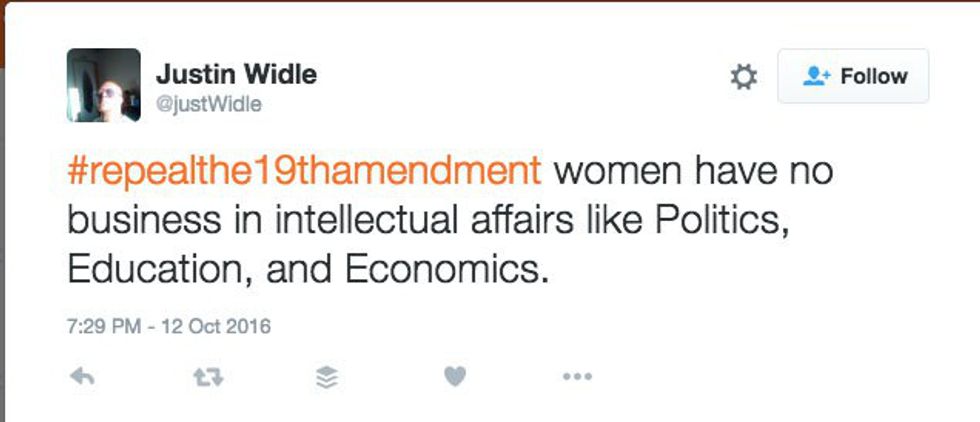Click the person-plus icon inside Follow
The height and width of the screenshot is (422, 980).
(819, 77)
